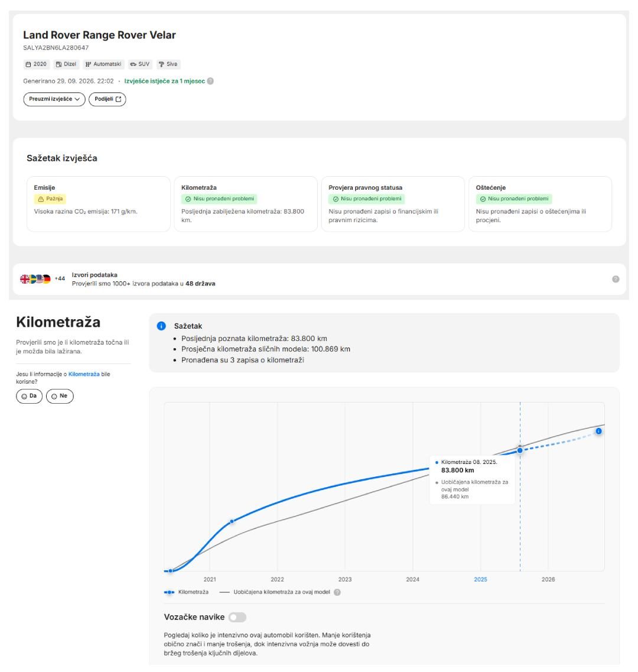Viewport: 638px width, 672px height.
Task: Click the +44 countries count
Action: click(60, 278)
